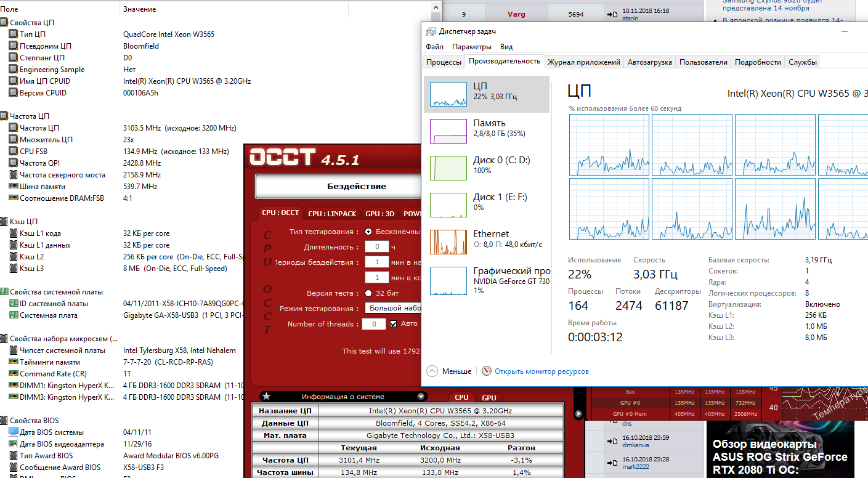This screenshot has width=868, height=478.
Task: Click the Длительность hours input field
Action: pyautogui.click(x=376, y=247)
